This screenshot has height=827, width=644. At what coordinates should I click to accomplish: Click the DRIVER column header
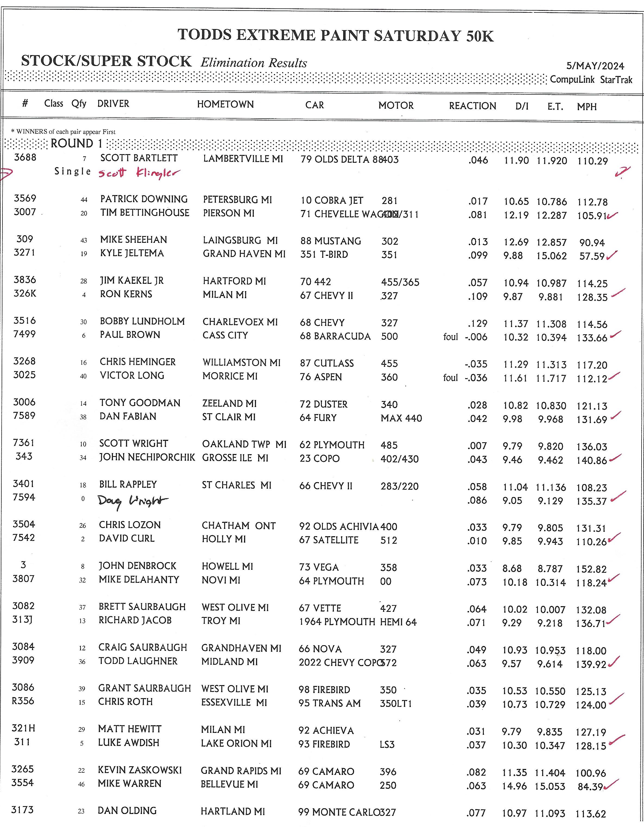click(x=113, y=104)
